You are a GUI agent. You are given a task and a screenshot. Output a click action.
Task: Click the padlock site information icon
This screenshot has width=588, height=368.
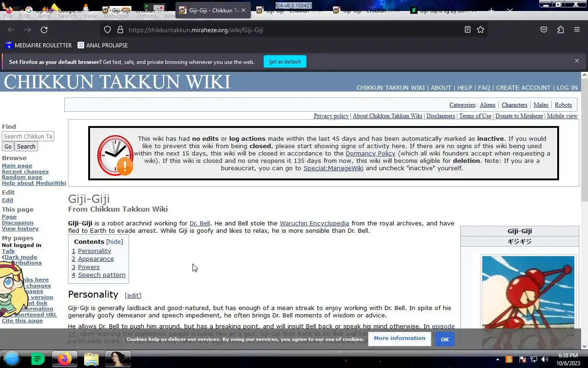(120, 30)
